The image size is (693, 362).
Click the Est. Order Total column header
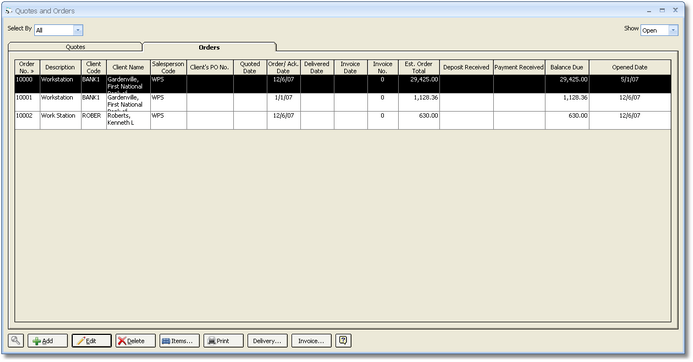click(419, 67)
